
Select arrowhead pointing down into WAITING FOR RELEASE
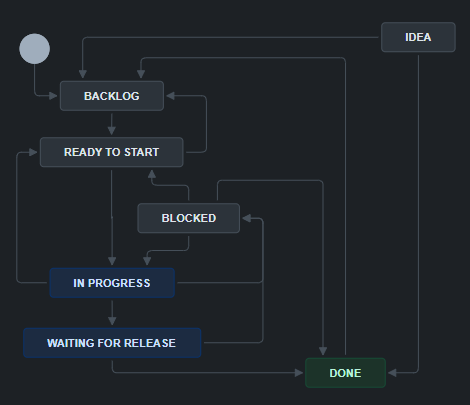tap(112, 321)
